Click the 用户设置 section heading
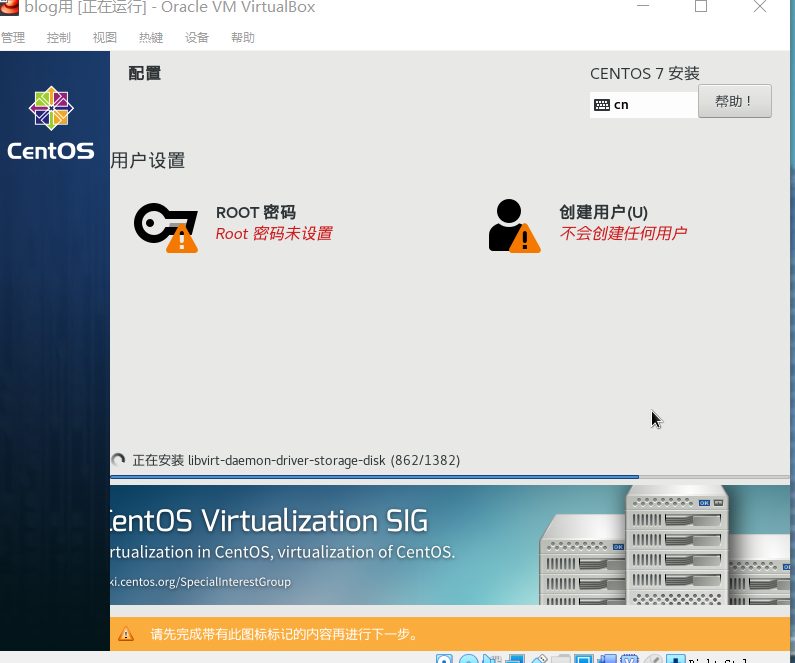This screenshot has width=795, height=663. [x=148, y=161]
